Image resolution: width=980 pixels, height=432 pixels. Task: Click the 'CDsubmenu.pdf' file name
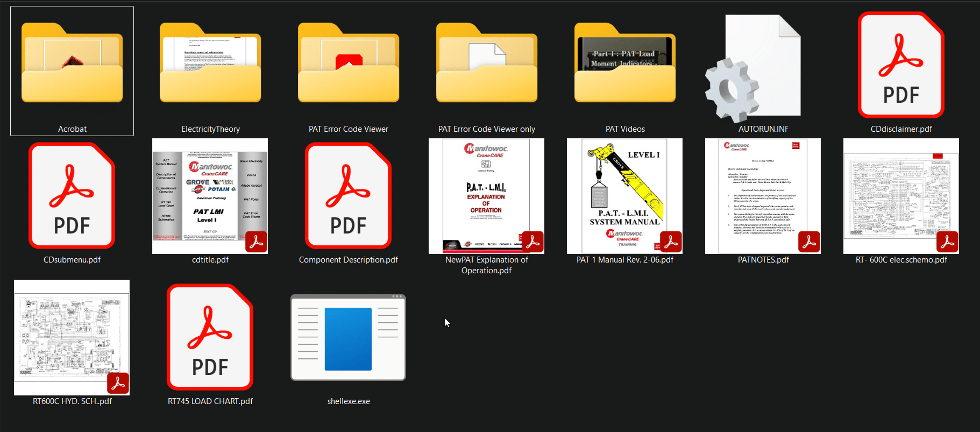[72, 260]
